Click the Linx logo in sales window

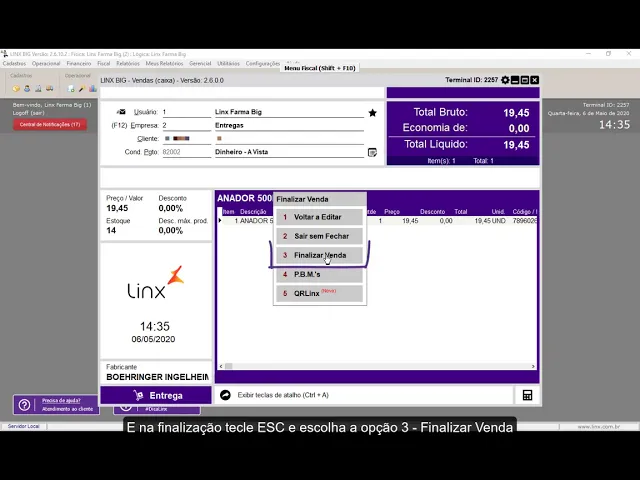click(156, 282)
